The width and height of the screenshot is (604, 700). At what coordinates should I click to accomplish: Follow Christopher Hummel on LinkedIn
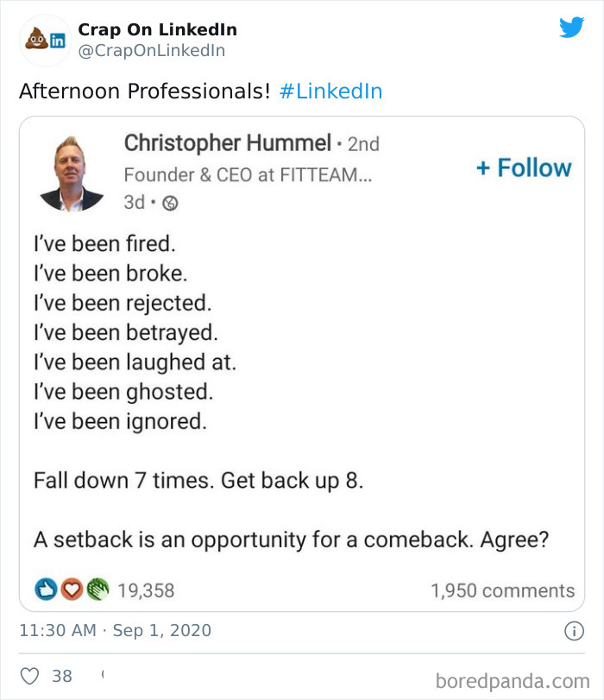tap(525, 167)
